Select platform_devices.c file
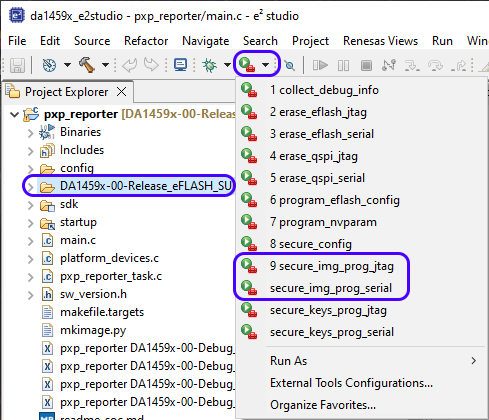 (109, 258)
